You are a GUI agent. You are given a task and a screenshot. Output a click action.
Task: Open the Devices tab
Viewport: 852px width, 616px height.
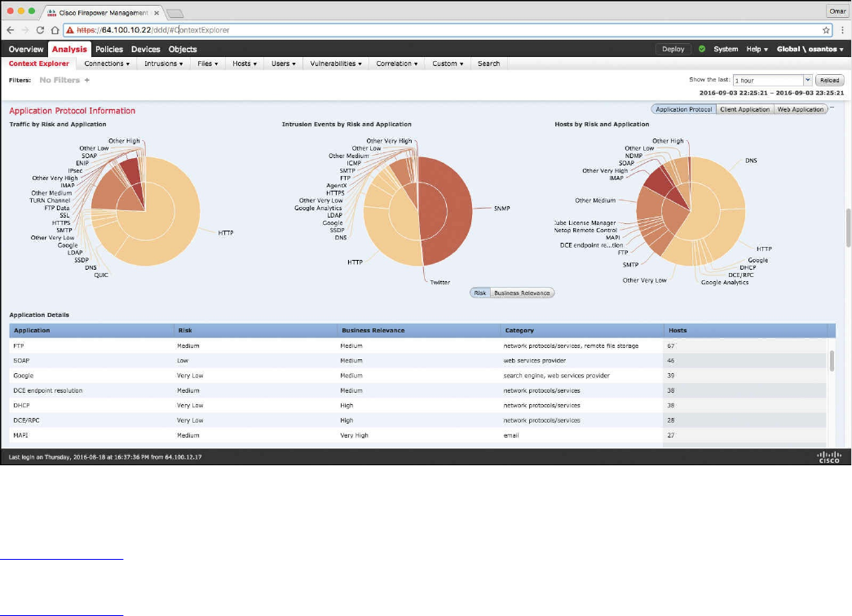point(146,49)
